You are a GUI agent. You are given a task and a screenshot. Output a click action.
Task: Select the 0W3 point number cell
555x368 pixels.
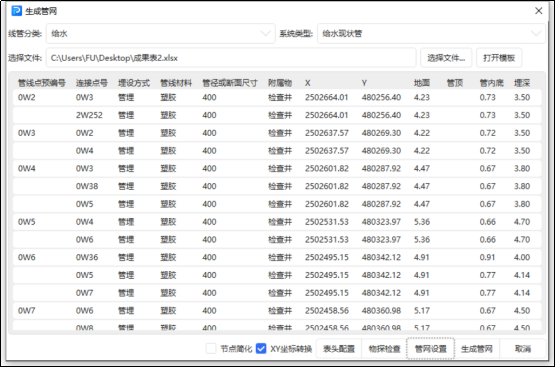[27, 133]
